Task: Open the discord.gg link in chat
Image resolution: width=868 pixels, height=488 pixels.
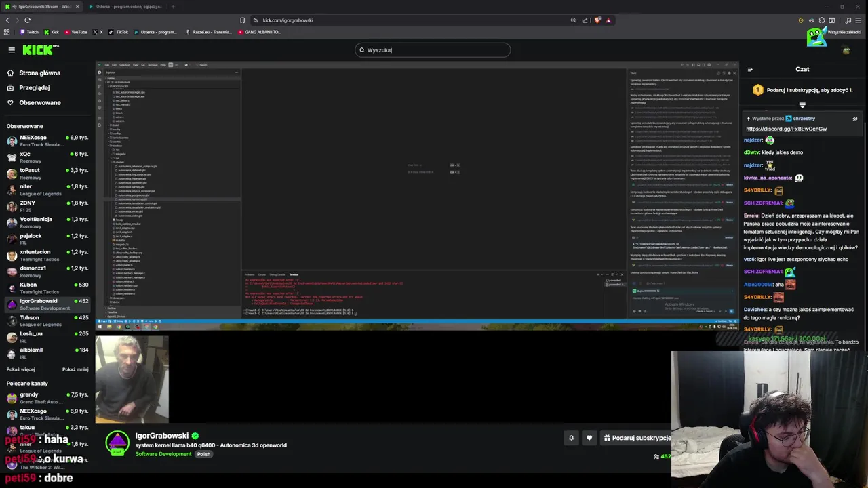Action: pos(786,129)
